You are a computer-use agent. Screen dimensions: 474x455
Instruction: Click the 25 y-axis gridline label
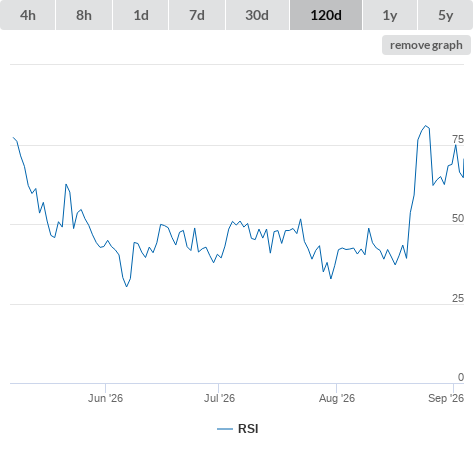tap(458, 298)
